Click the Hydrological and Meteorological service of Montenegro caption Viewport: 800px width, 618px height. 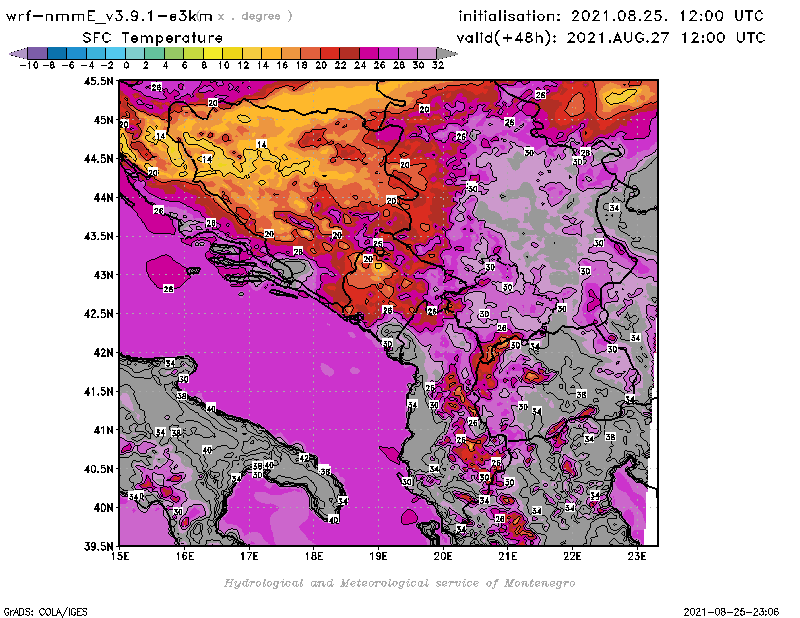coord(399,583)
